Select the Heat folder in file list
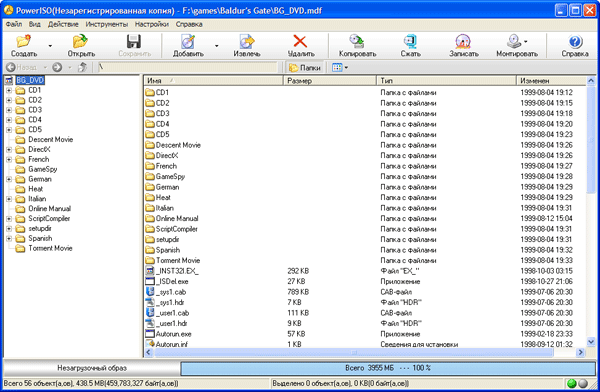This screenshot has height=392, width=600. (158, 198)
